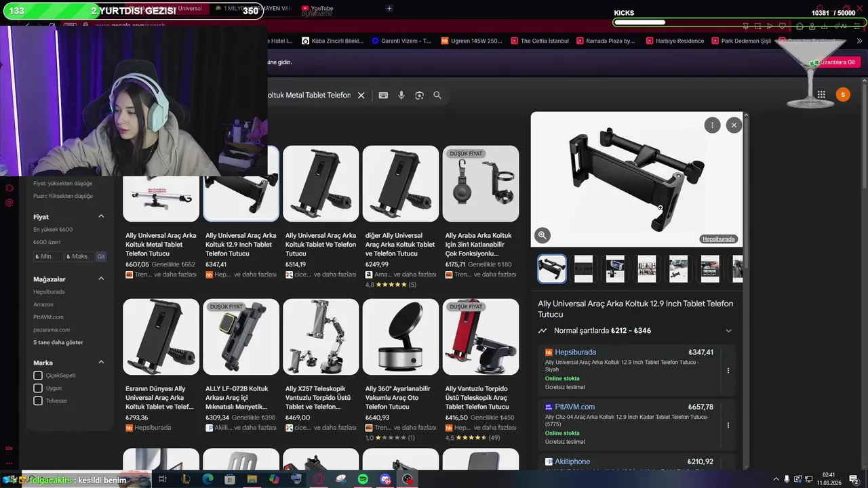This screenshot has width=868, height=488.
Task: Show 5 more stores in Mağazalar
Action: pyautogui.click(x=58, y=342)
